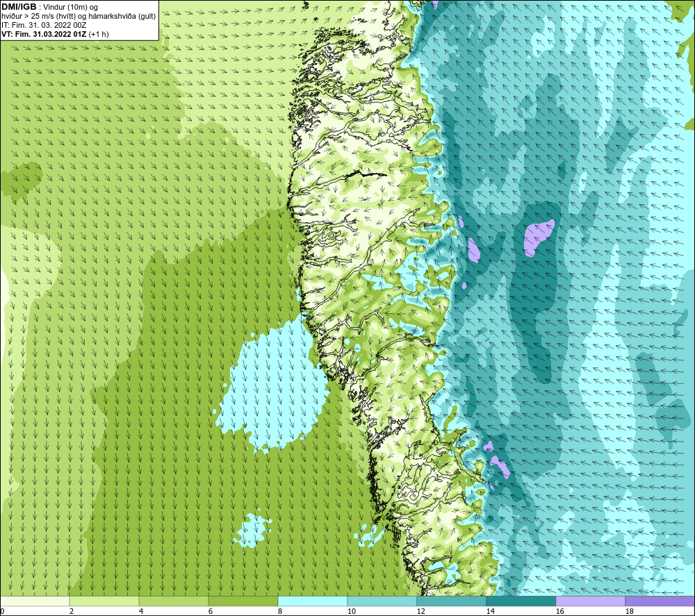The height and width of the screenshot is (616, 695).
Task: Click the "6" scale label
Action: tap(211, 611)
